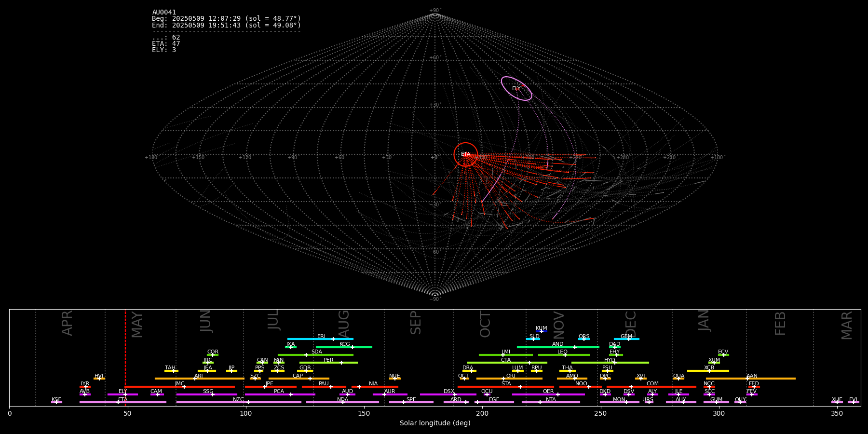Select the EVI shower bar label
Image resolution: width=868 pixels, height=434 pixels.
click(x=854, y=400)
